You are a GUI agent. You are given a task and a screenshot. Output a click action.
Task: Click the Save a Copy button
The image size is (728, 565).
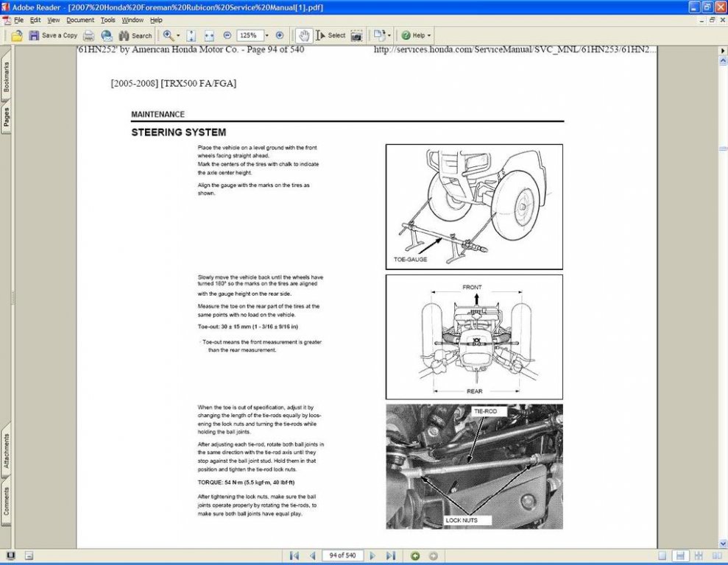53,35
